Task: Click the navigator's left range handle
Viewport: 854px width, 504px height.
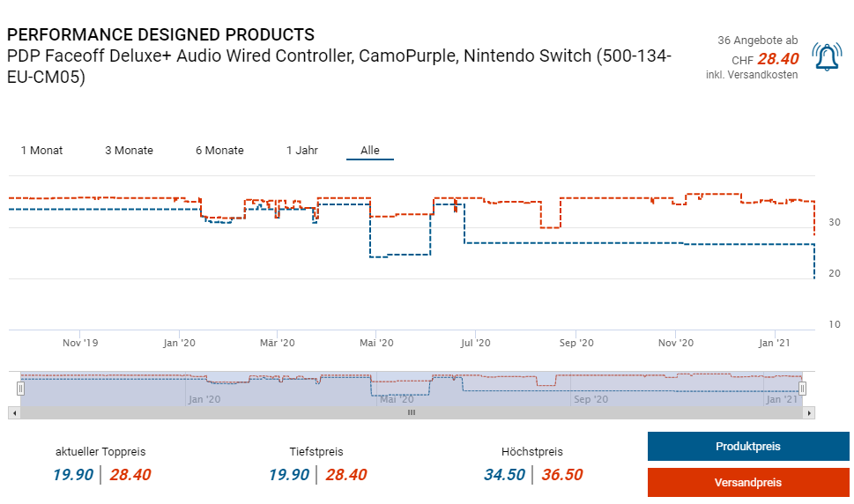Action: (x=21, y=389)
